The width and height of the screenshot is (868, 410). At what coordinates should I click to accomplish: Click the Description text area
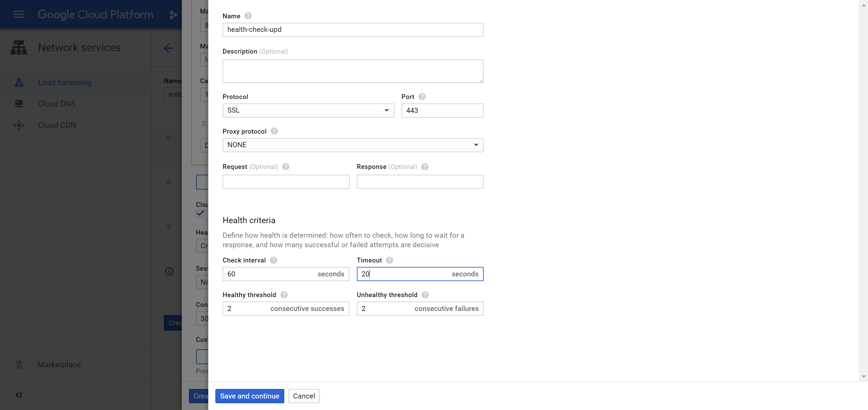353,71
